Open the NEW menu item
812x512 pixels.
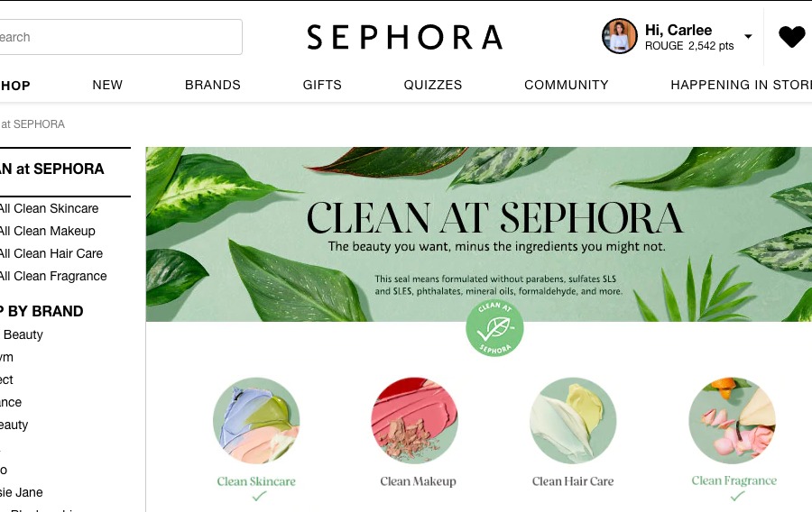[107, 85]
